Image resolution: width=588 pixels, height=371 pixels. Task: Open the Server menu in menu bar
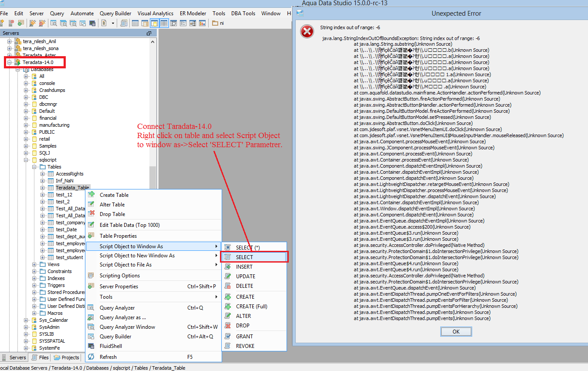(x=37, y=13)
